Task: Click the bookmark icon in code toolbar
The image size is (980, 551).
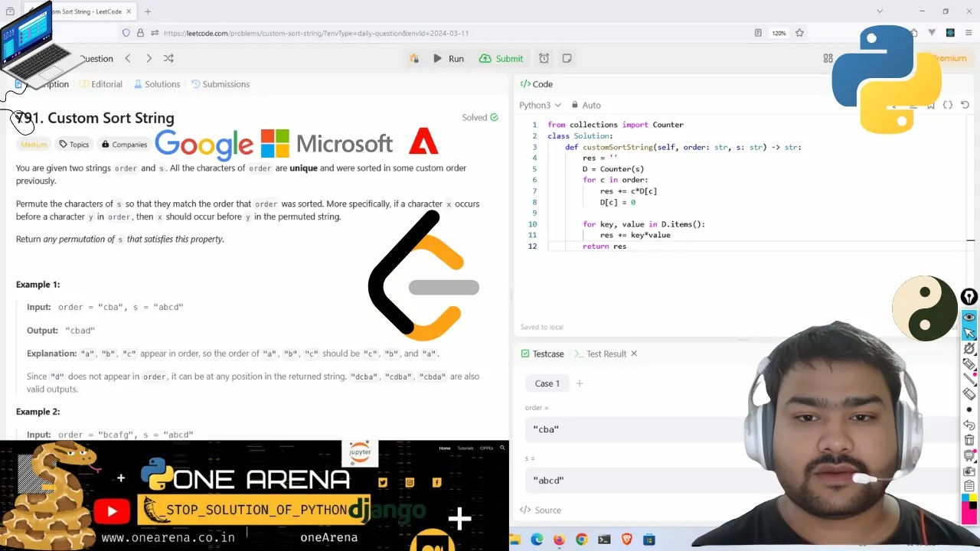Action: tap(931, 105)
